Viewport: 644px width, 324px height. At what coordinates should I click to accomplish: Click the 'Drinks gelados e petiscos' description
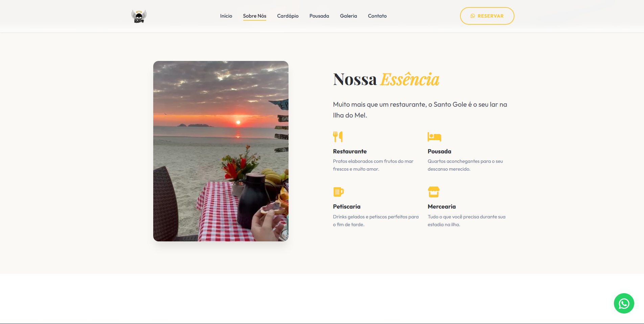click(x=376, y=221)
